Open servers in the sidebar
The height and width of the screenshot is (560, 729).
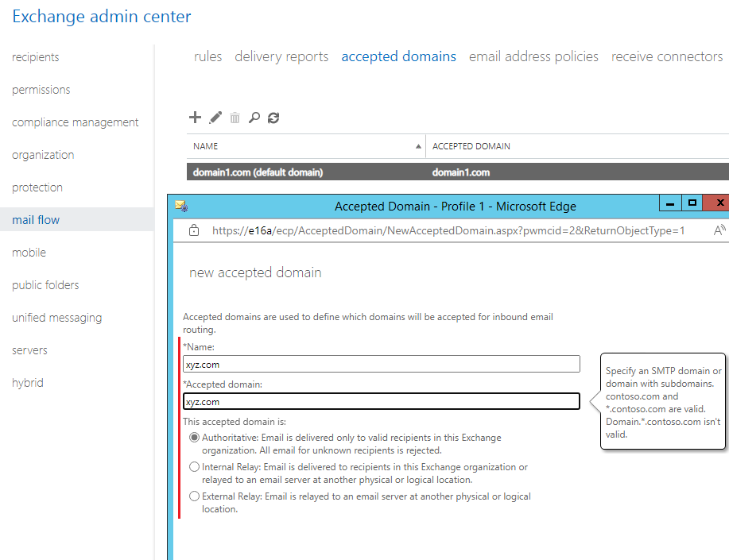click(29, 350)
